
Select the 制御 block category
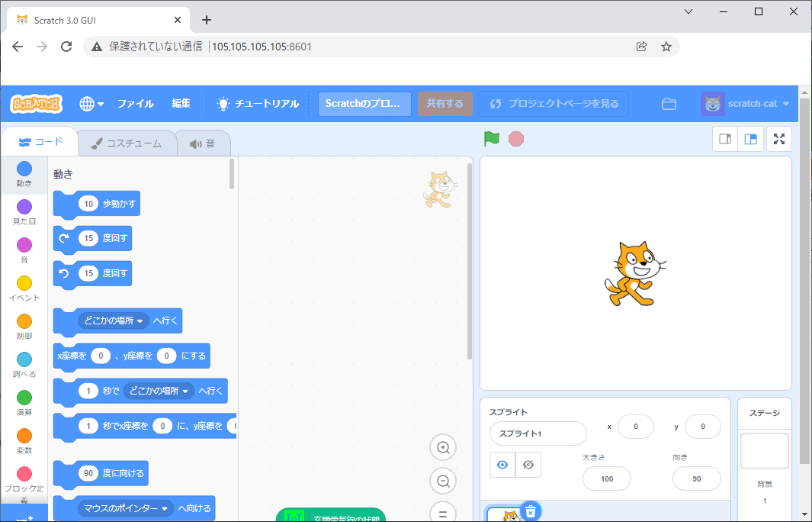click(24, 327)
